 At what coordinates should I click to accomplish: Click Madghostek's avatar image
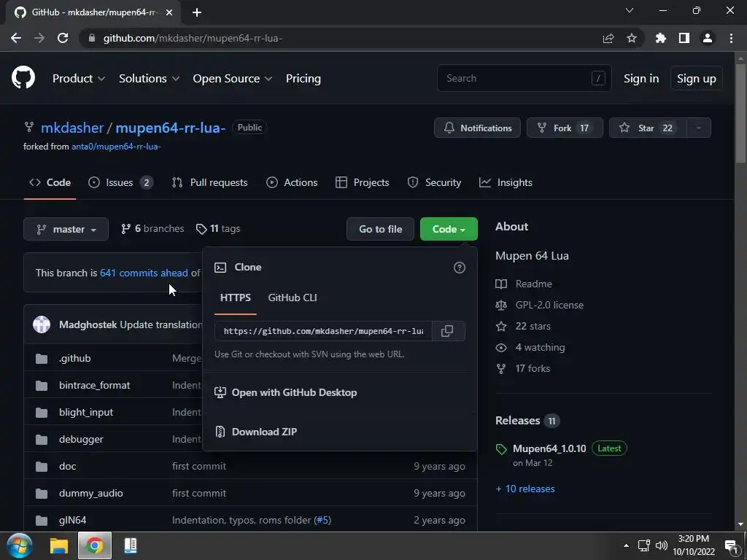[42, 324]
